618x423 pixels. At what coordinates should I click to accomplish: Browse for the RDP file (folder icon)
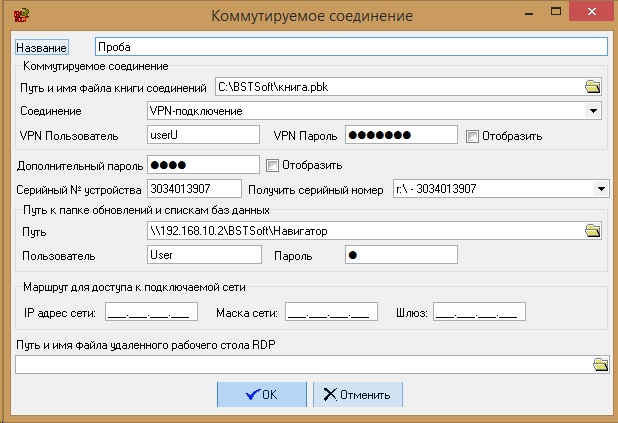600,364
